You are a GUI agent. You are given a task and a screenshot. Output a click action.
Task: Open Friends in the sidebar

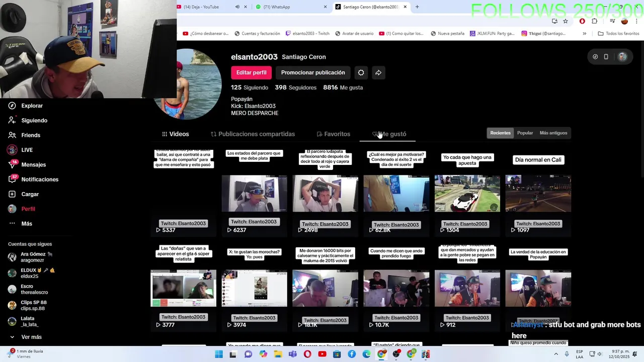click(x=25, y=135)
